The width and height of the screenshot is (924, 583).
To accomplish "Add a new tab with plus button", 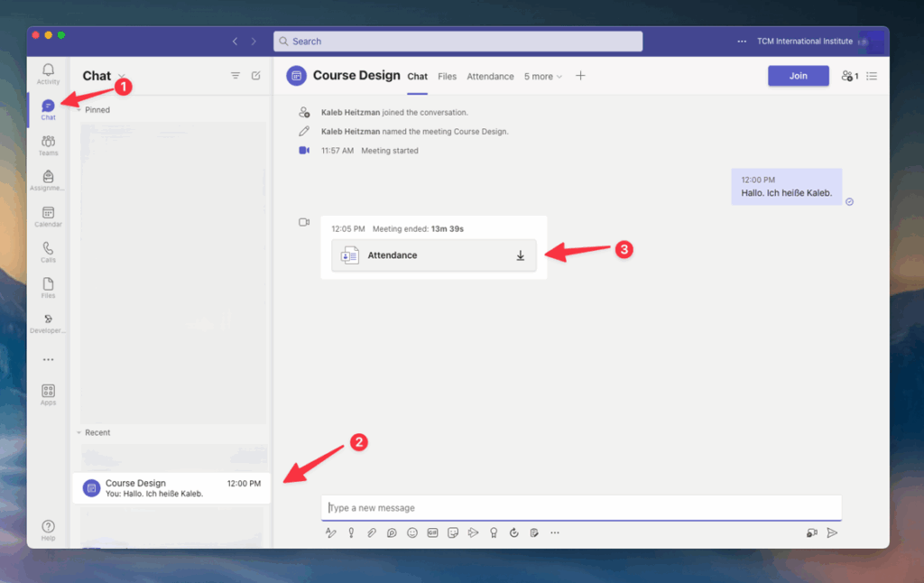I will point(580,76).
